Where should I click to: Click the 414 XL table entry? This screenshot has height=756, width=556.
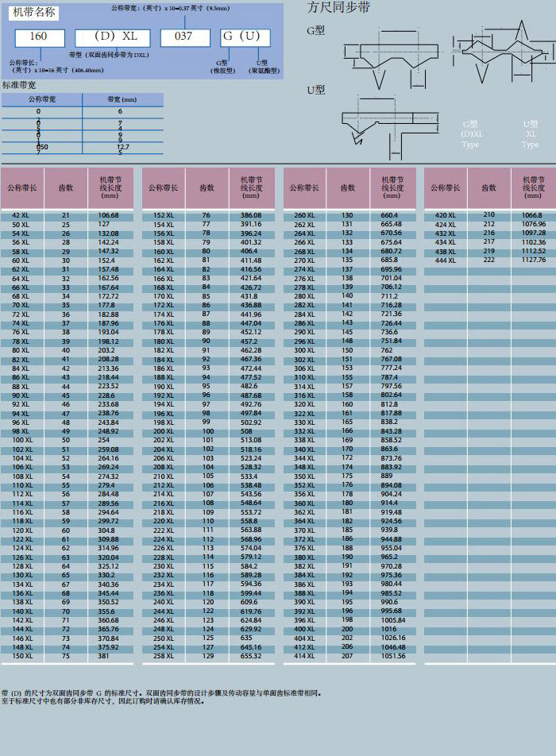tap(305, 656)
